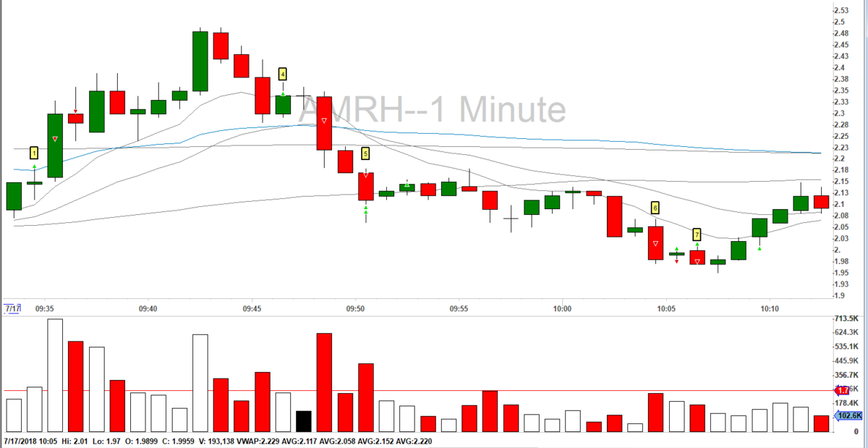Screen dimensions: 868x448
Task: Click the yellow marker labeled 7
Action: [x=697, y=234]
